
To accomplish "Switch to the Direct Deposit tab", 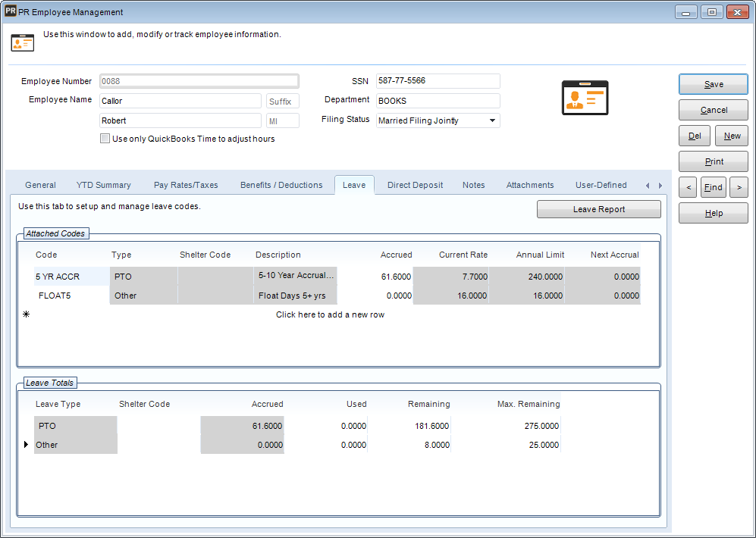I will [x=415, y=185].
